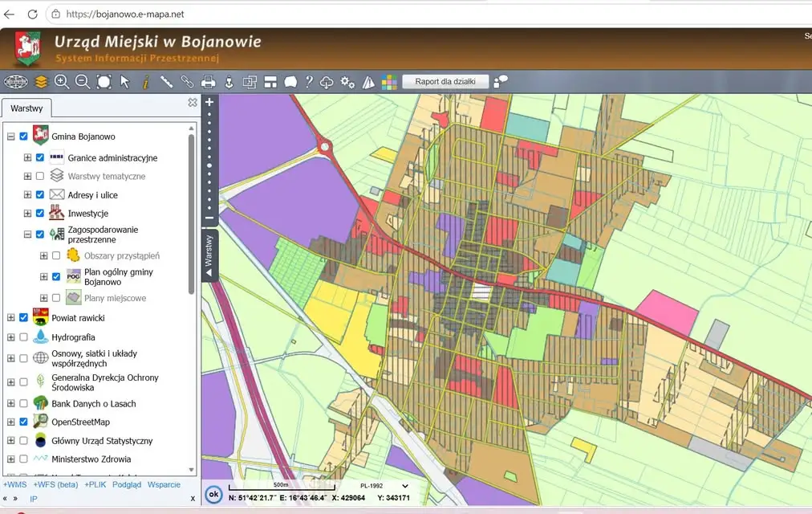Enable the Hydrografia layer checkbox
The width and height of the screenshot is (812, 514).
point(23,337)
